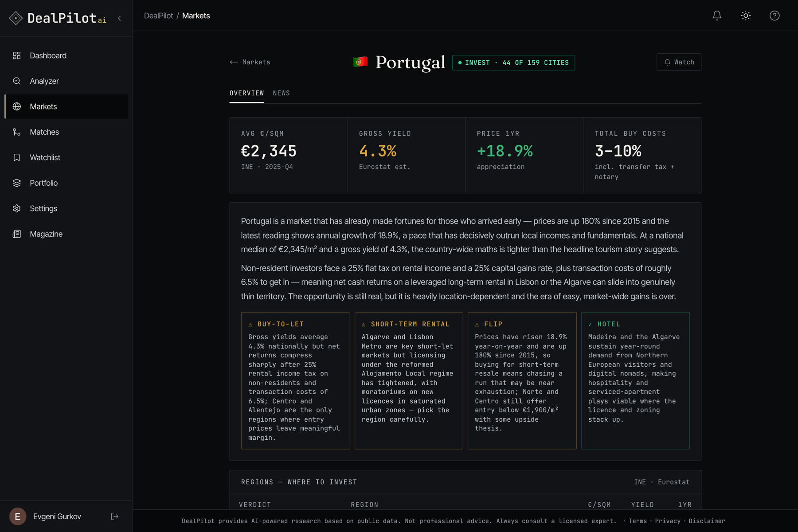Click the Magazine newspaper icon
798x532 pixels.
17,234
